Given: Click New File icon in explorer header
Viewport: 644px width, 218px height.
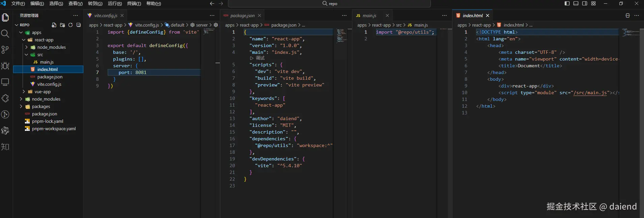Looking at the screenshot, I should 54,25.
